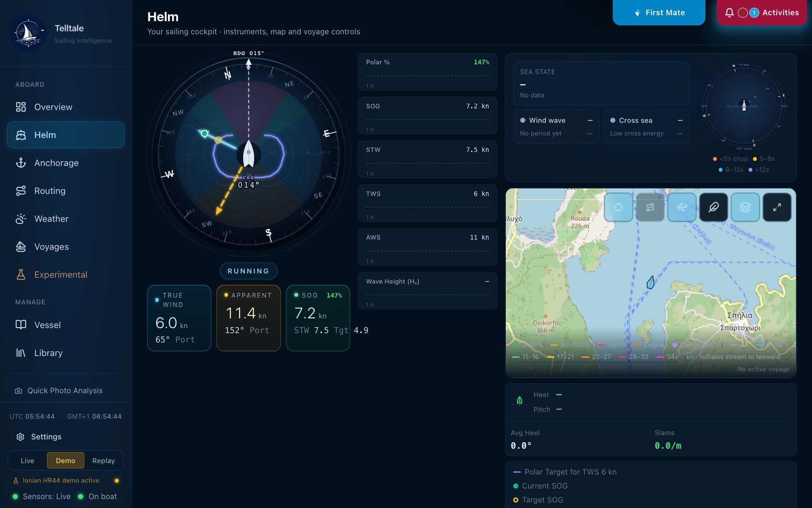The width and height of the screenshot is (812, 508).
Task: Open the Polar % trend card
Action: pos(427,72)
